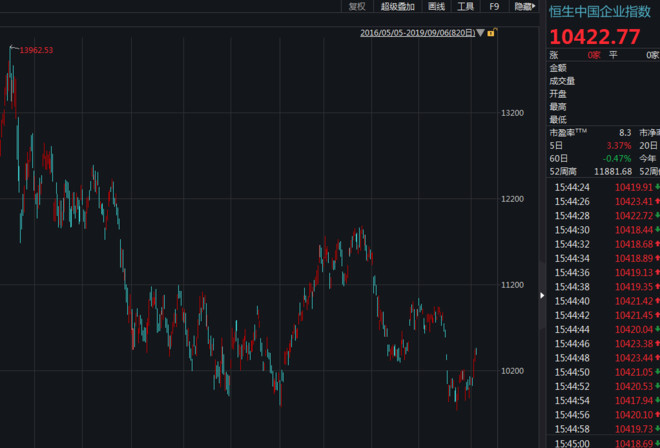Select the tick row at 15:44:50
Image resolution: width=660 pixels, height=448 pixels.
pyautogui.click(x=603, y=372)
